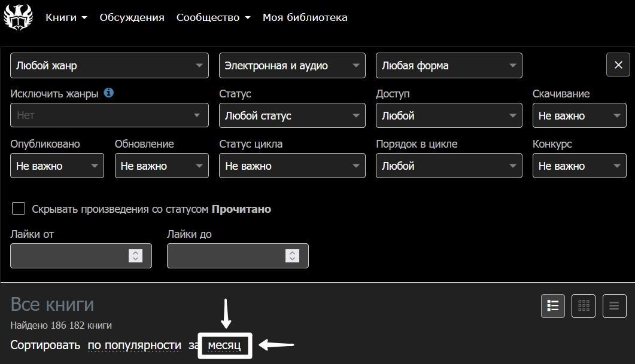Open the Любая форма dropdown

[x=449, y=66]
